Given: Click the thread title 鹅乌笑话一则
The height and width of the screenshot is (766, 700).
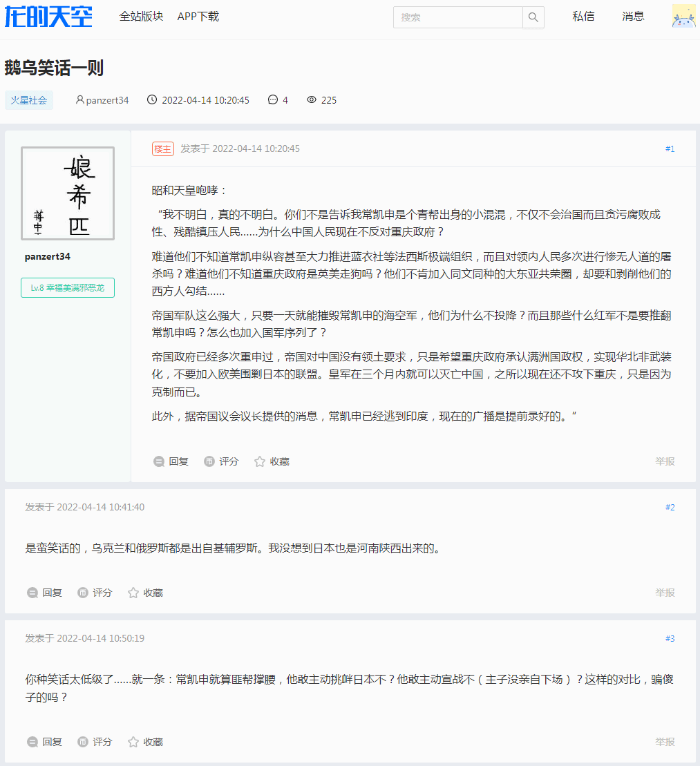Looking at the screenshot, I should pyautogui.click(x=55, y=68).
